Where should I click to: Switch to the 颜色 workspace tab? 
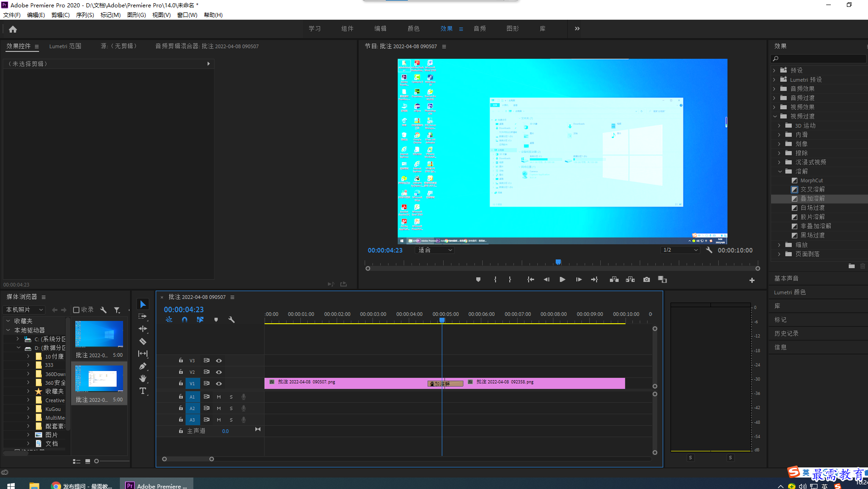pyautogui.click(x=413, y=28)
